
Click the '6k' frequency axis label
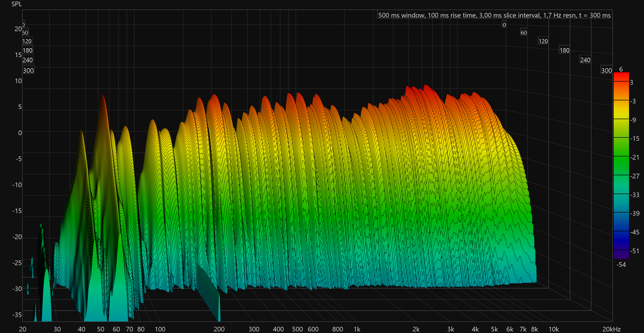pos(510,329)
